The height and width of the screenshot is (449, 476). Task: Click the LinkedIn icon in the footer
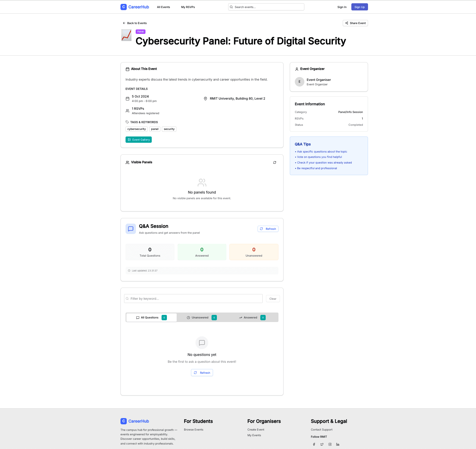337,444
